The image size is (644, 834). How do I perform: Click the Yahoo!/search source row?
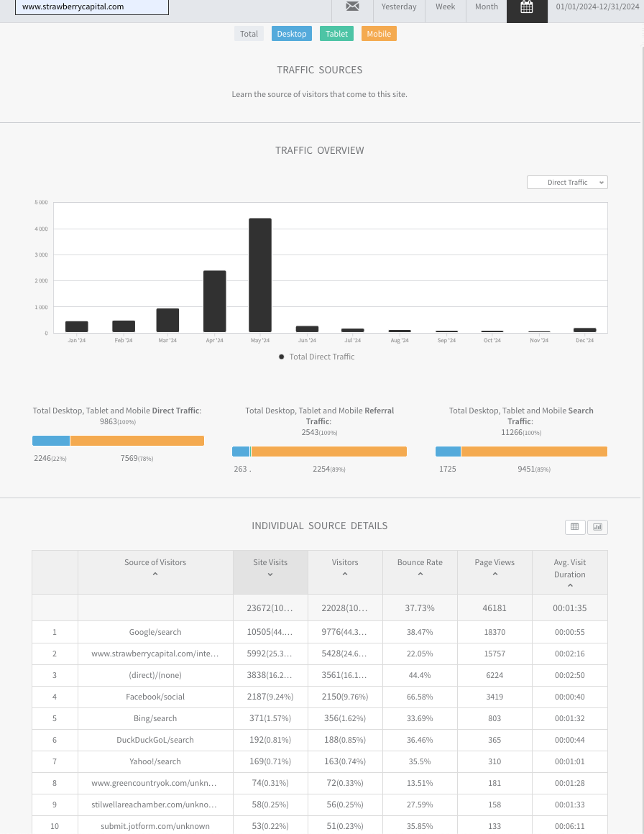[320, 761]
